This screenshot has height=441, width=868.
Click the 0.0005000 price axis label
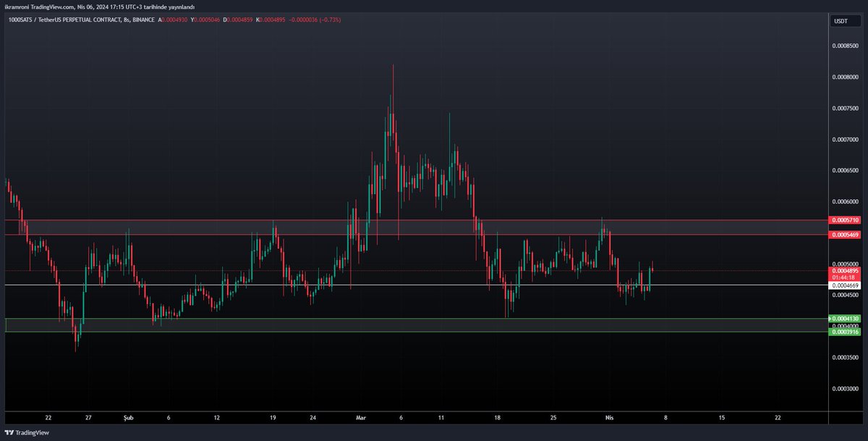pyautogui.click(x=845, y=264)
